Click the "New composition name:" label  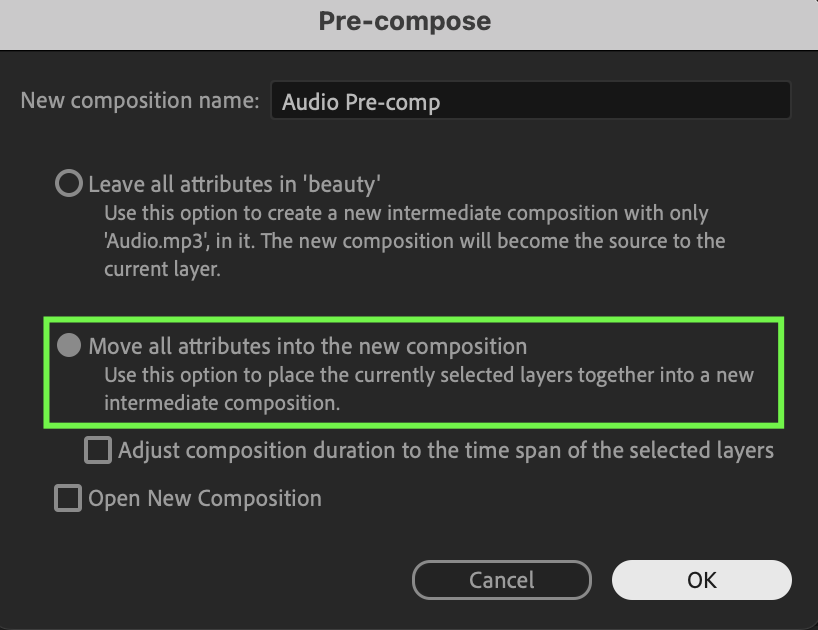140,101
